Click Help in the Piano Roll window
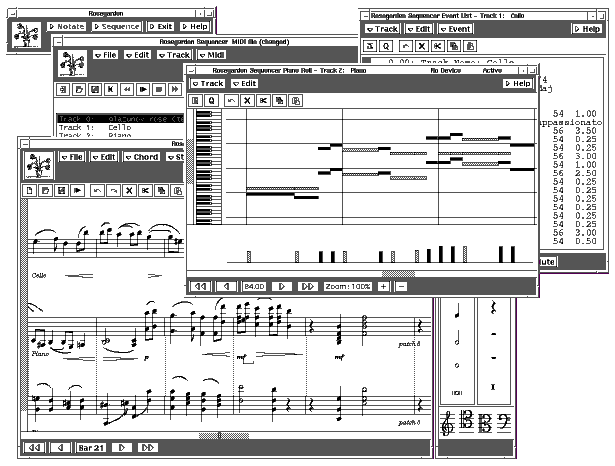This screenshot has width=615, height=466. [x=518, y=84]
